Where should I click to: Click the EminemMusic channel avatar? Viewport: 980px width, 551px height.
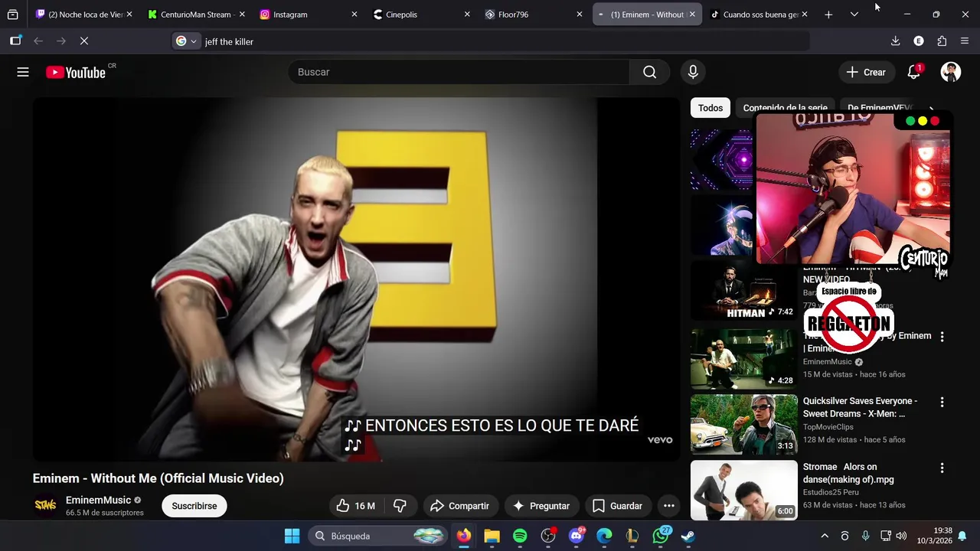[45, 506]
